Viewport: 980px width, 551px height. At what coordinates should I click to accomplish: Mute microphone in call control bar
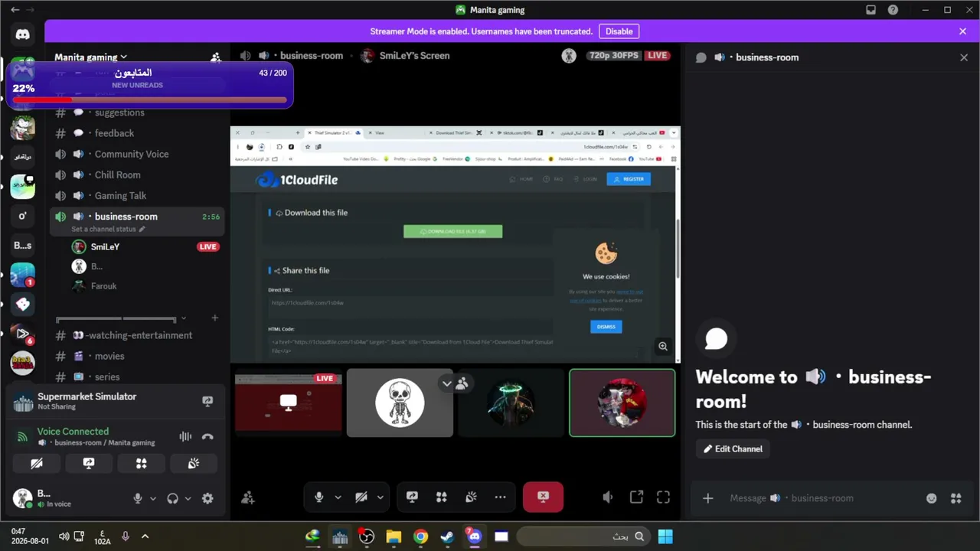coord(319,497)
